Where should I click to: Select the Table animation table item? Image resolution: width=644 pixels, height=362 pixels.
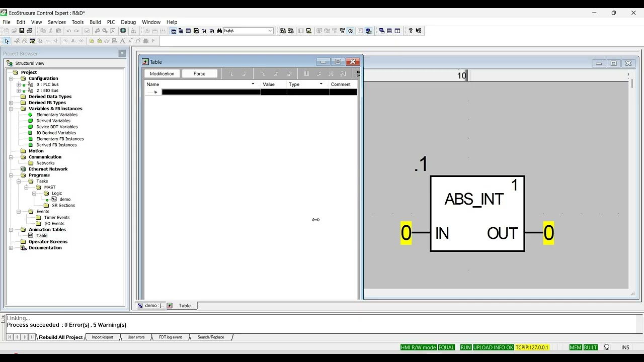coord(42,235)
